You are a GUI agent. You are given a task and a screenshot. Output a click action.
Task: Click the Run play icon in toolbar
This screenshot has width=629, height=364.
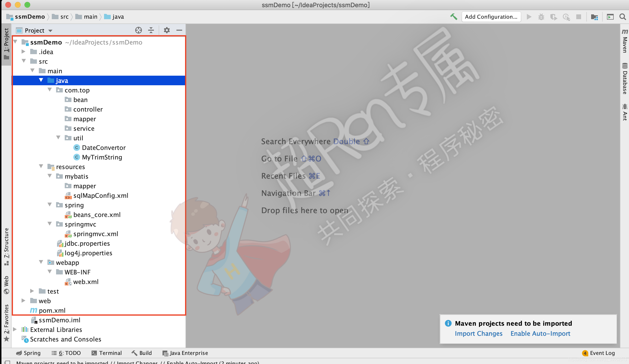[x=529, y=17]
